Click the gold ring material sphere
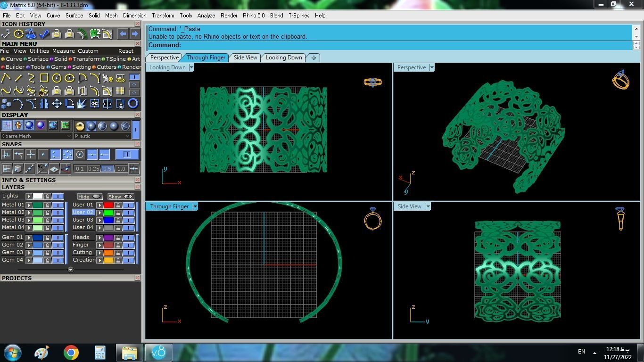 (80, 125)
